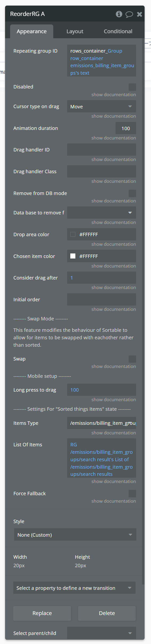Open the Cursor type on drag dropdown

(101, 107)
